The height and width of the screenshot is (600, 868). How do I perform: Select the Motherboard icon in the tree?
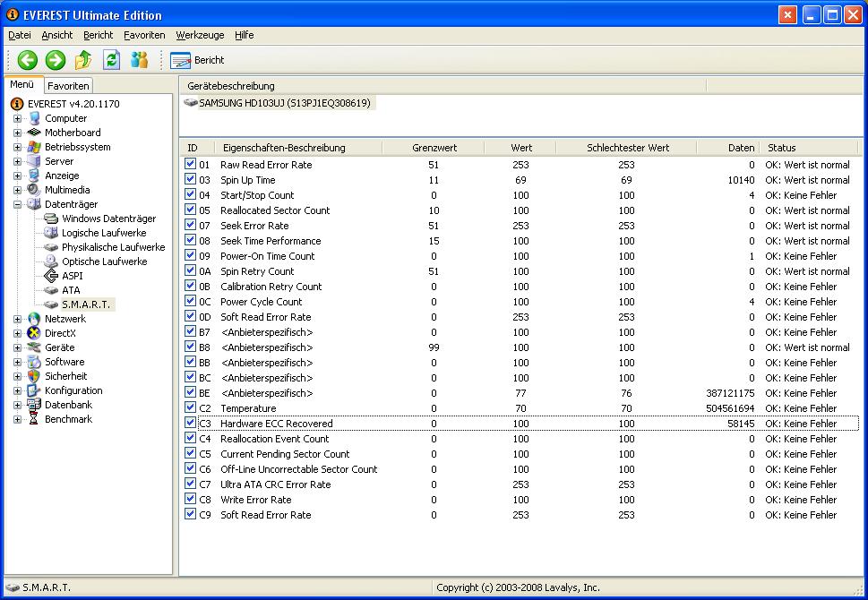click(34, 133)
